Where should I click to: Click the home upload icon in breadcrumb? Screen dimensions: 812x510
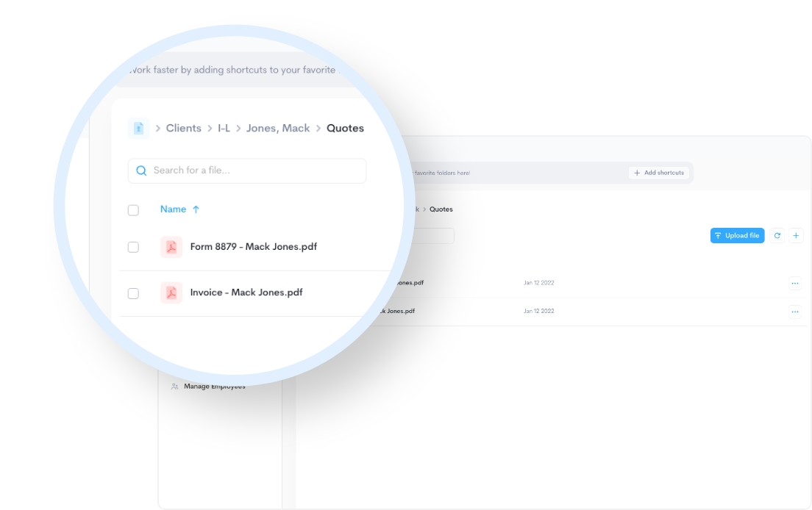pyautogui.click(x=138, y=128)
